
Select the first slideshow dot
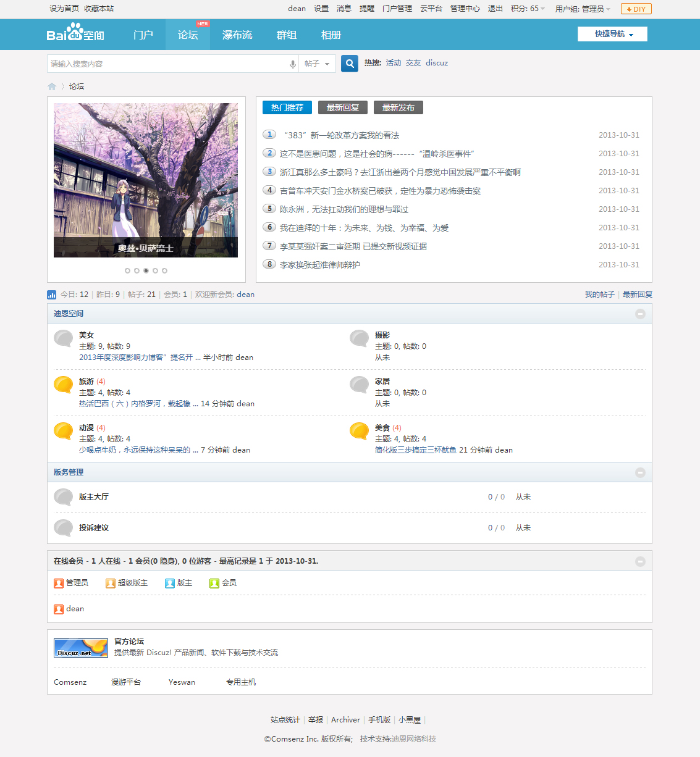127,270
